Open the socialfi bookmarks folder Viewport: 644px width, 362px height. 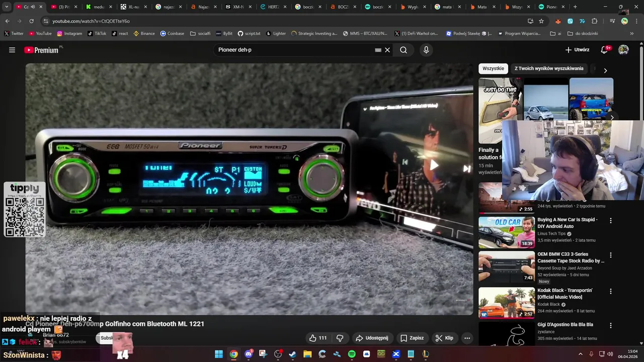[200, 34]
